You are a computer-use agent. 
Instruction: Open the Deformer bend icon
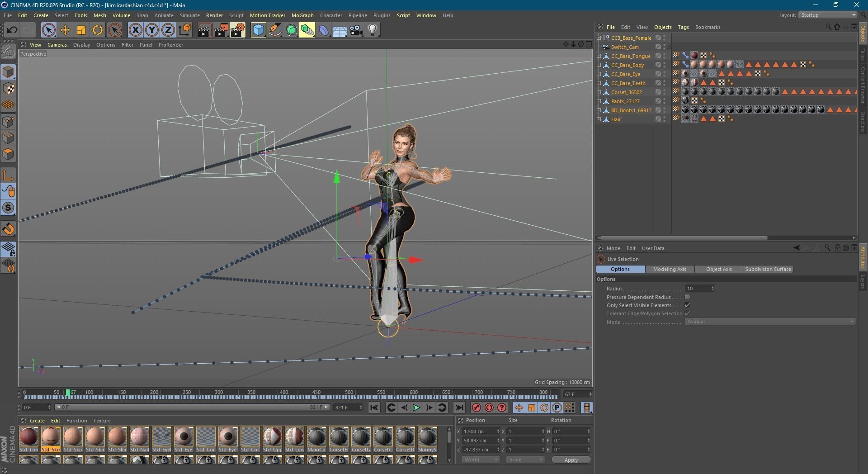324,30
